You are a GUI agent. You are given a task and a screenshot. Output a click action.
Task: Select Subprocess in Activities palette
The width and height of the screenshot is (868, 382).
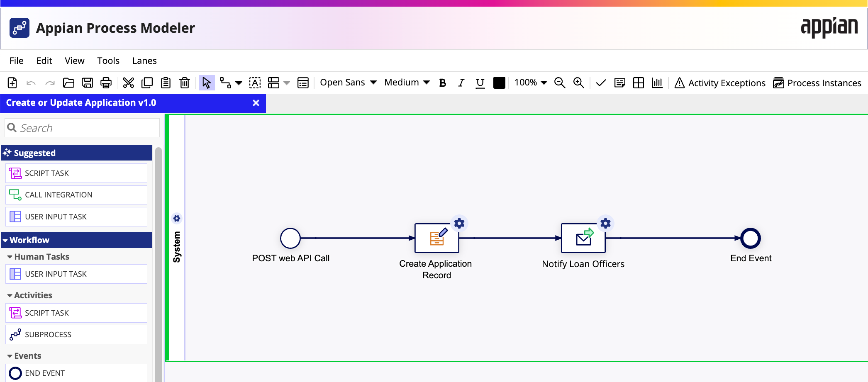tap(76, 335)
